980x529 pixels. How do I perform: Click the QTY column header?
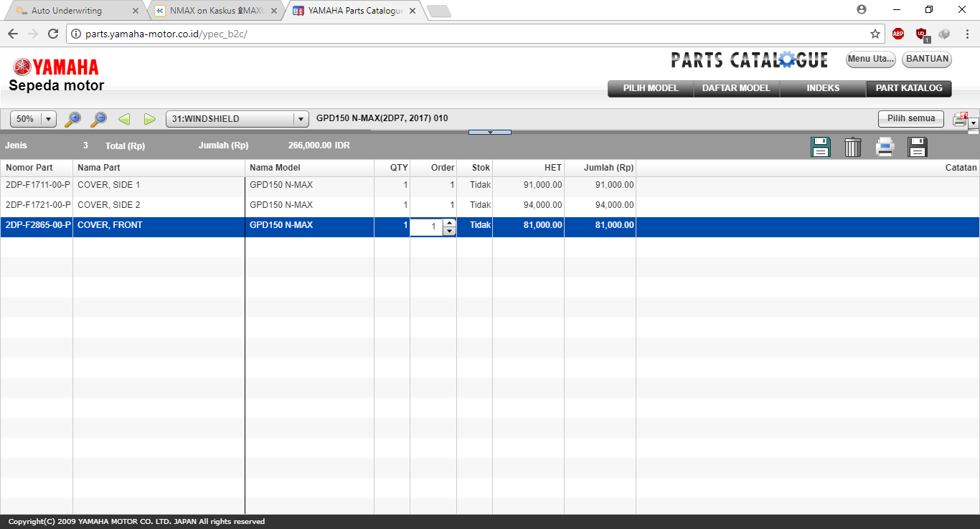[392, 168]
